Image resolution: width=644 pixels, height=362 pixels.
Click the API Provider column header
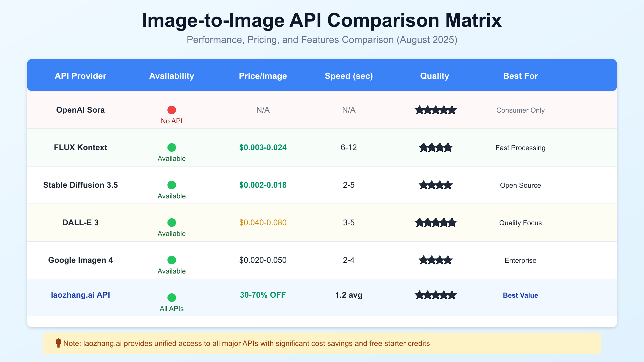pyautogui.click(x=80, y=76)
